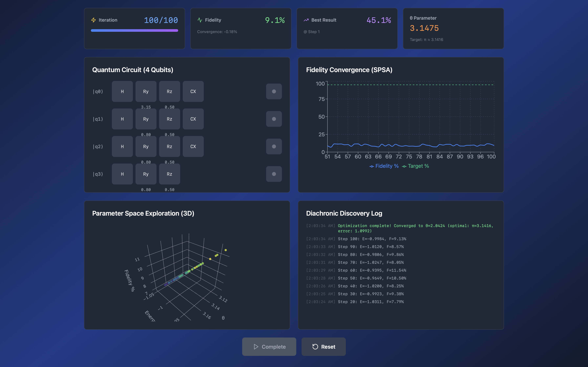Toggle Target % series in chart legend
This screenshot has width=588, height=367.
coord(415,166)
